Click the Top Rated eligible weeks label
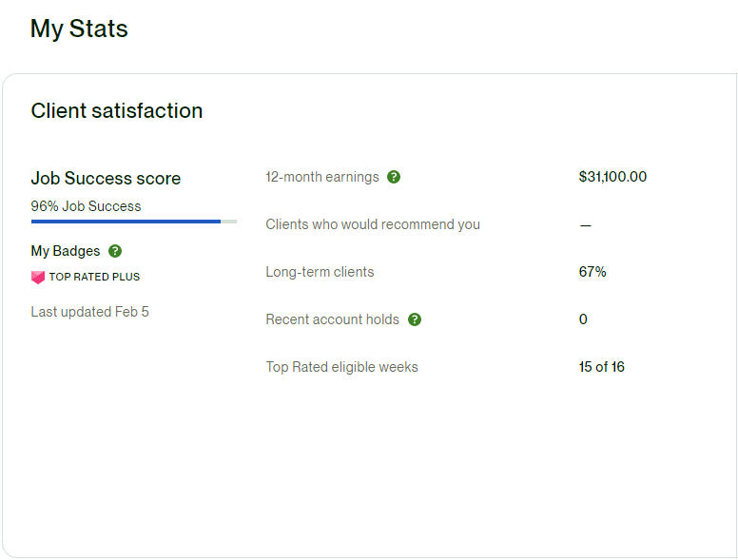The height and width of the screenshot is (560, 738). point(341,367)
